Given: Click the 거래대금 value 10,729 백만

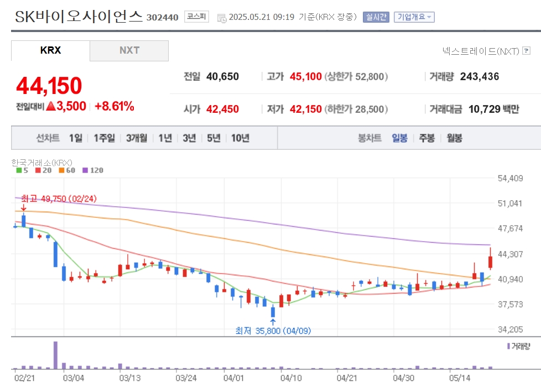Looking at the screenshot, I should point(494,109).
